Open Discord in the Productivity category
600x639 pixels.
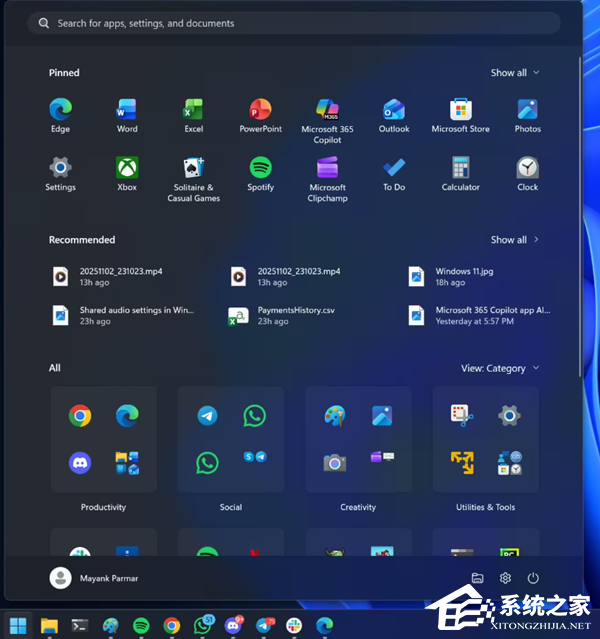tap(80, 463)
